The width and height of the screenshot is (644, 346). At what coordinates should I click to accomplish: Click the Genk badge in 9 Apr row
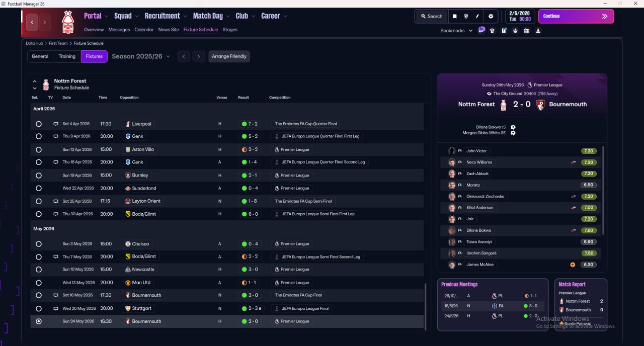point(128,136)
